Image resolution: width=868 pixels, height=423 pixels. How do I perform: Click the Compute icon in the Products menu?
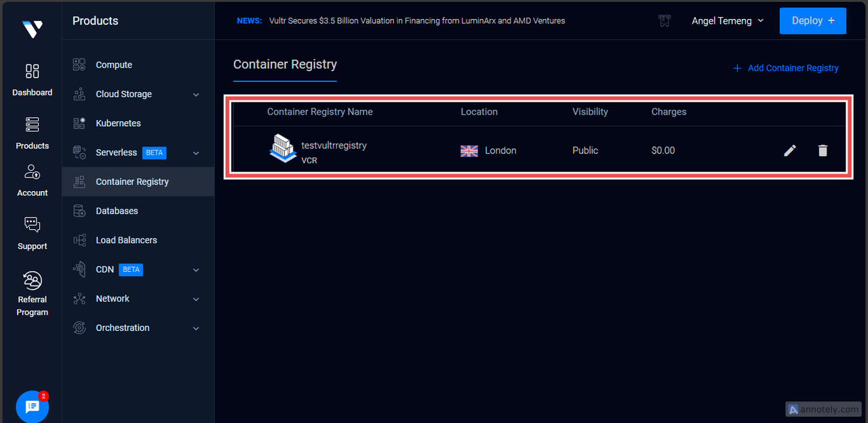[79, 65]
